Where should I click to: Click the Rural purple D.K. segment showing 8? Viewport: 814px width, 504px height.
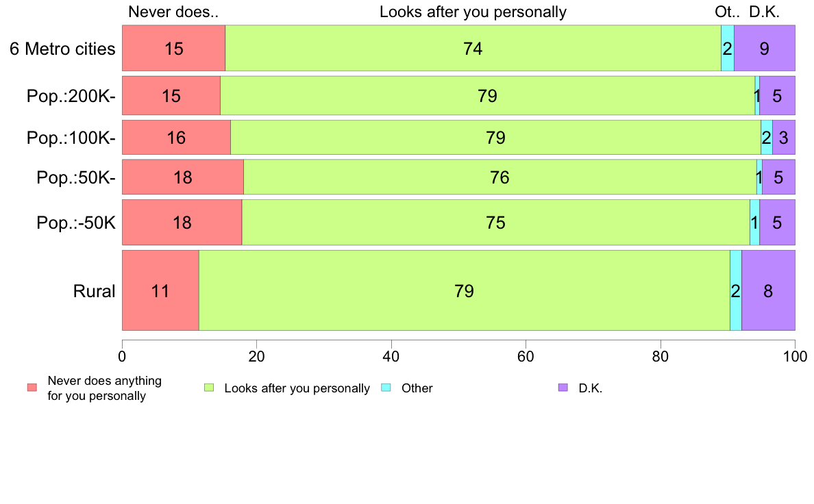pos(768,290)
